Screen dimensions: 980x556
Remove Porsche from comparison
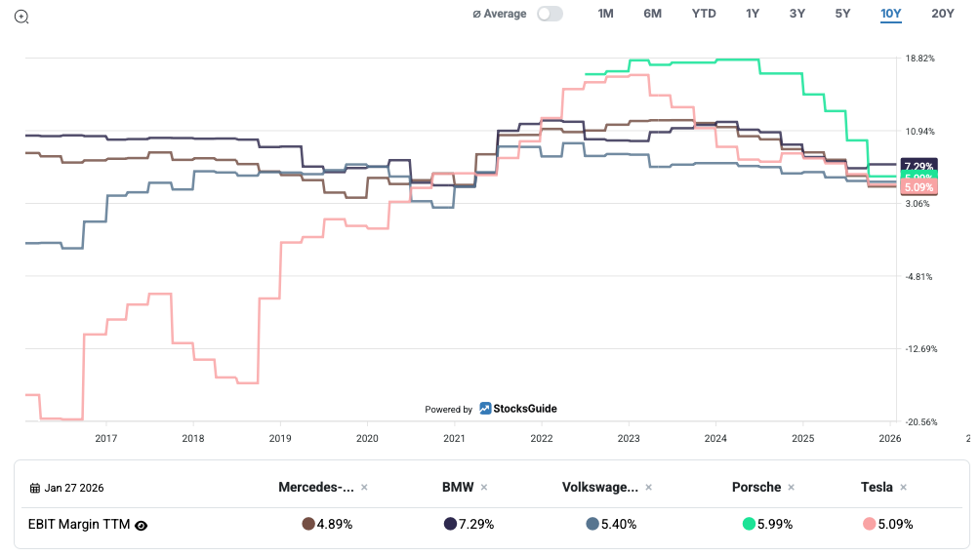click(x=792, y=488)
